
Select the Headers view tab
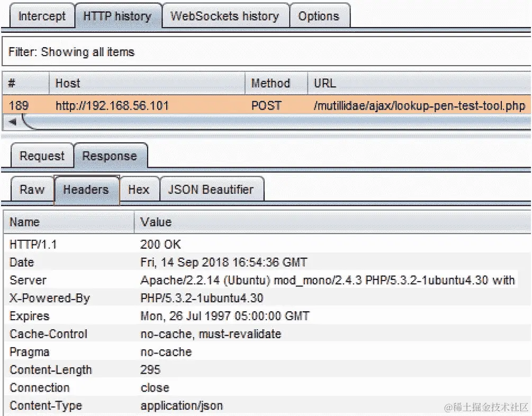pyautogui.click(x=86, y=189)
